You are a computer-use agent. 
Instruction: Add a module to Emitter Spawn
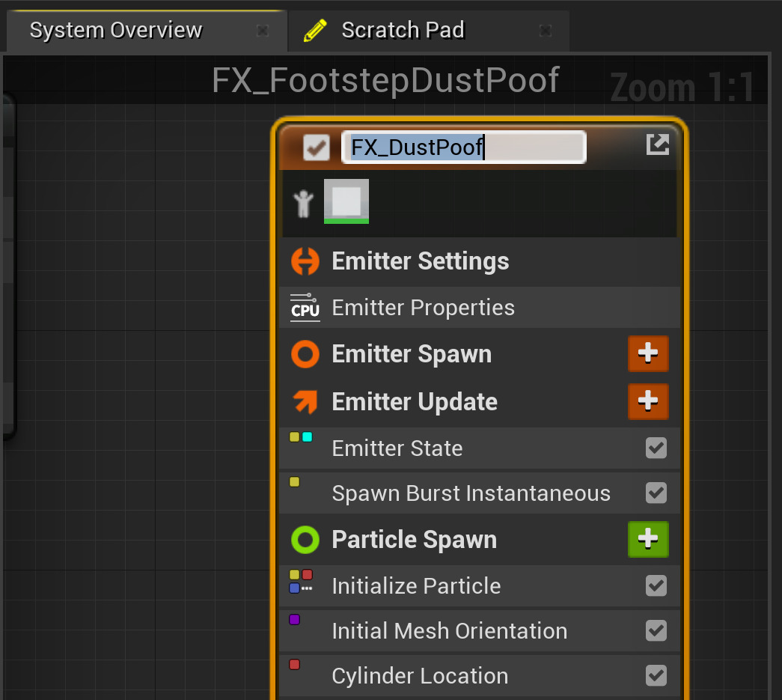[x=647, y=354]
